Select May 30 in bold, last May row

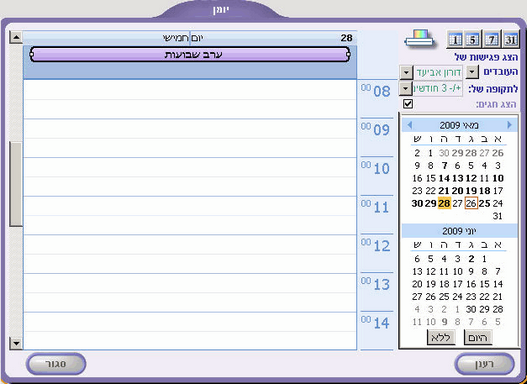417,203
